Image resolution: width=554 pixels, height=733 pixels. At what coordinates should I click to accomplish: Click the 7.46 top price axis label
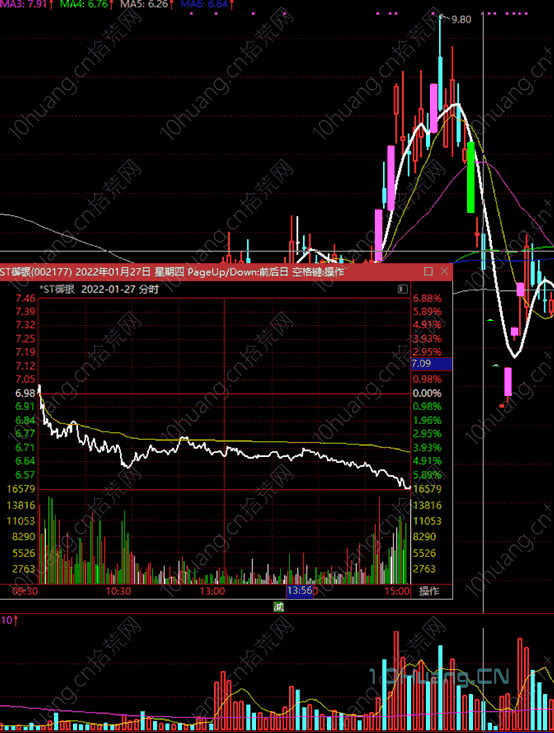pos(25,298)
